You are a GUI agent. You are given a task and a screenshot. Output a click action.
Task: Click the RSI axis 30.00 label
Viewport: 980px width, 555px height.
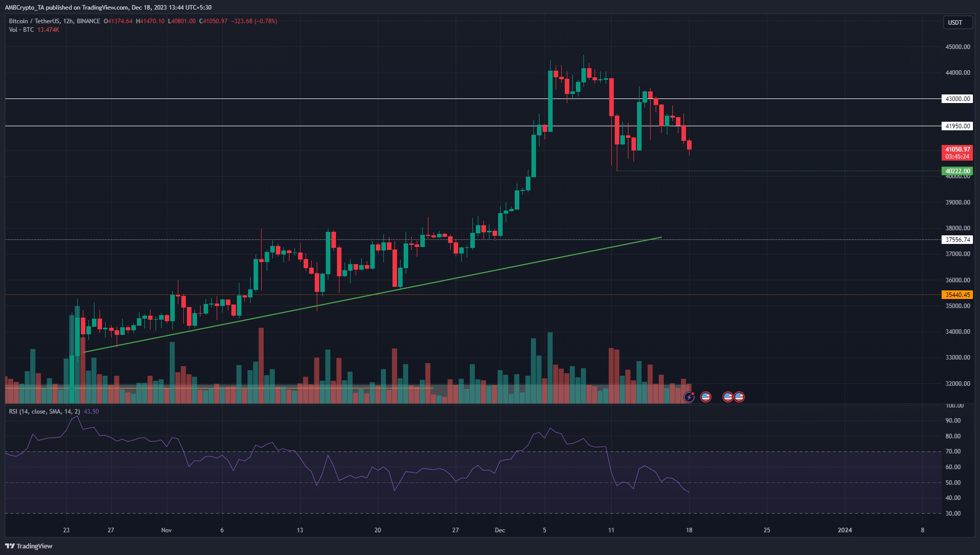[x=953, y=514]
